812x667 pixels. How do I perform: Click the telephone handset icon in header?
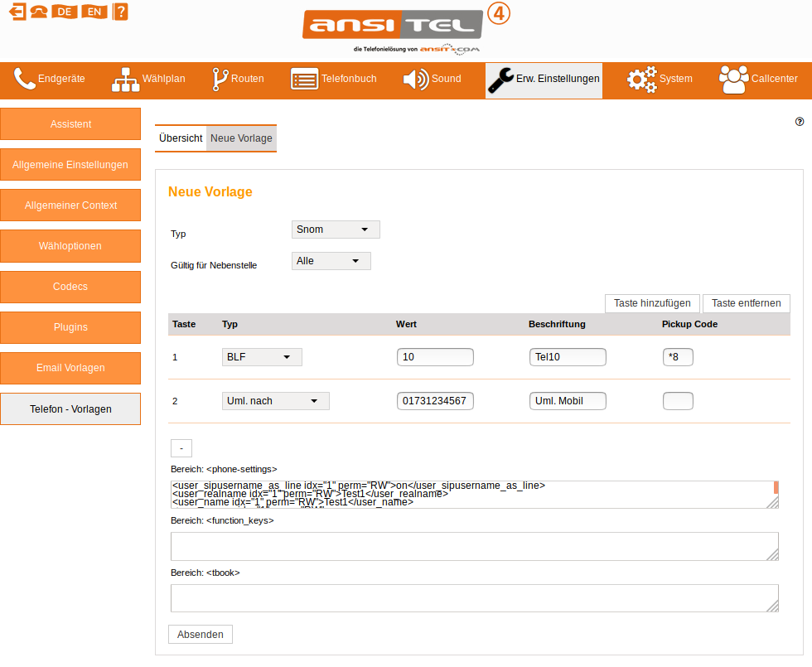point(39,12)
